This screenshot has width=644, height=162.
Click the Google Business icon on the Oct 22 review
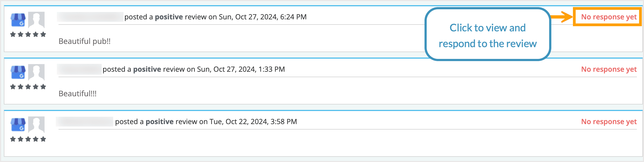click(18, 125)
